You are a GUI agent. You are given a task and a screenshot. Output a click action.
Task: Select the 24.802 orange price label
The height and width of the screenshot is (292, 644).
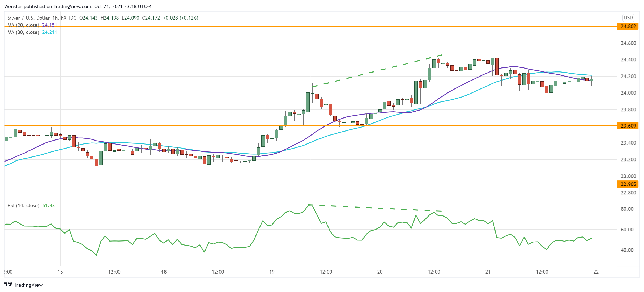(628, 26)
